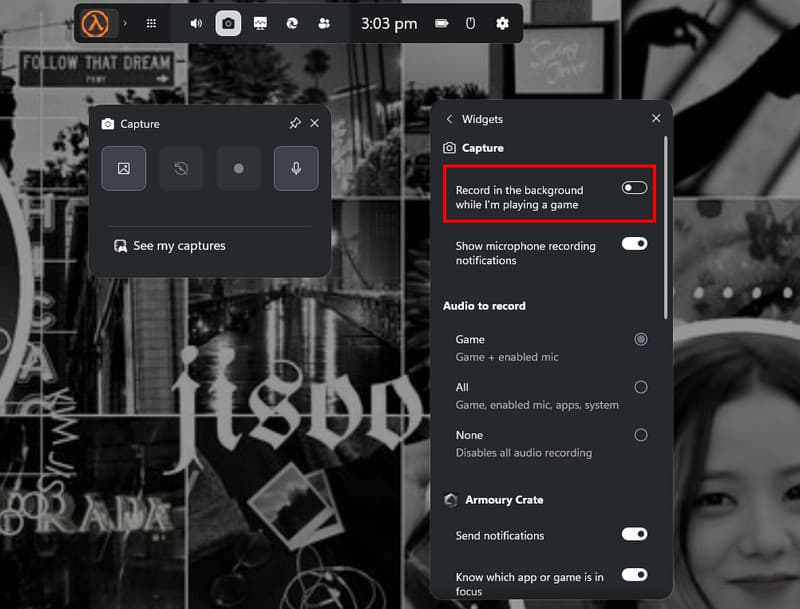This screenshot has height=609, width=800.
Task: Close the Widgets settings panel
Action: 656,118
